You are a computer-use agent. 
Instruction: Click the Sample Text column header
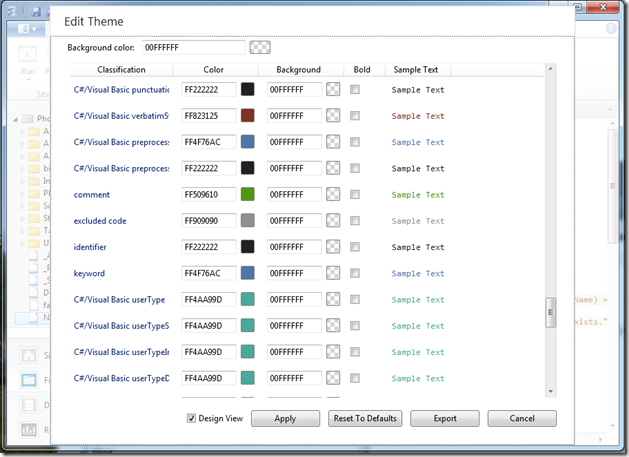point(418,69)
